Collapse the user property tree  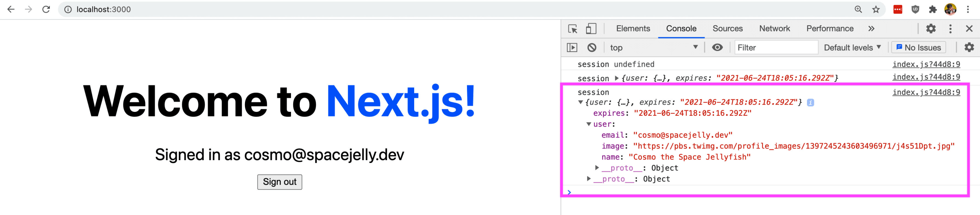pos(589,124)
